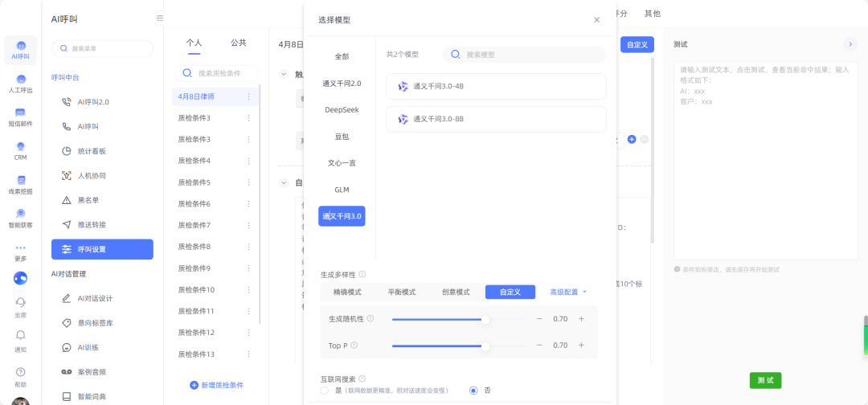Select the 否 radio for 互联网搜索
868x405 pixels.
click(473, 391)
